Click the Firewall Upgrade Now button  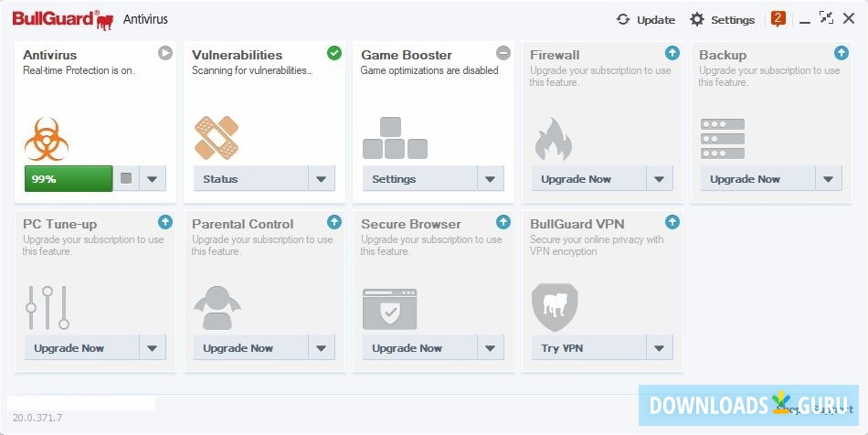tap(589, 179)
